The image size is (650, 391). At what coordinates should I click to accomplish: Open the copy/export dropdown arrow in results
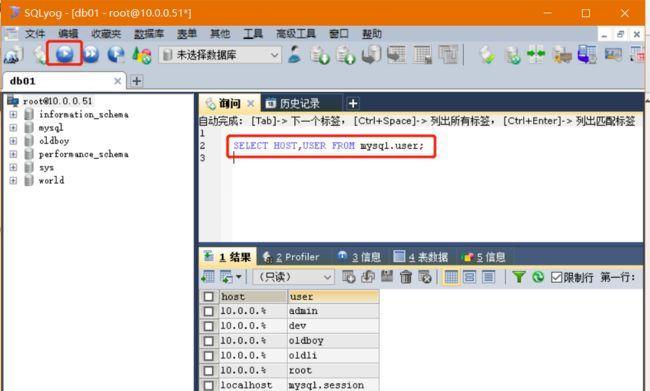coord(238,277)
